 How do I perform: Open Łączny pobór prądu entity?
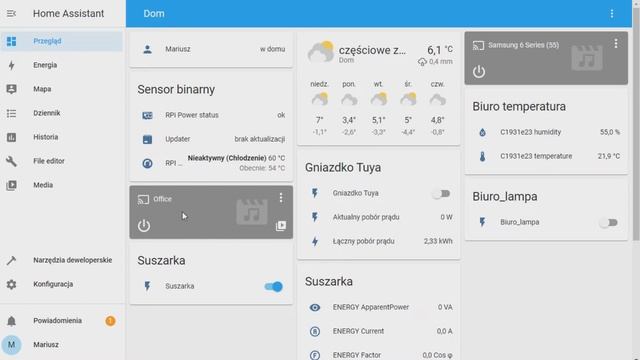tap(379, 241)
